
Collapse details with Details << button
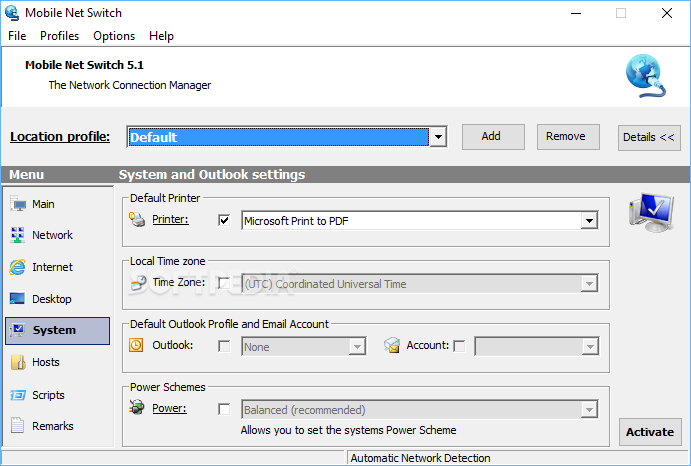click(649, 138)
